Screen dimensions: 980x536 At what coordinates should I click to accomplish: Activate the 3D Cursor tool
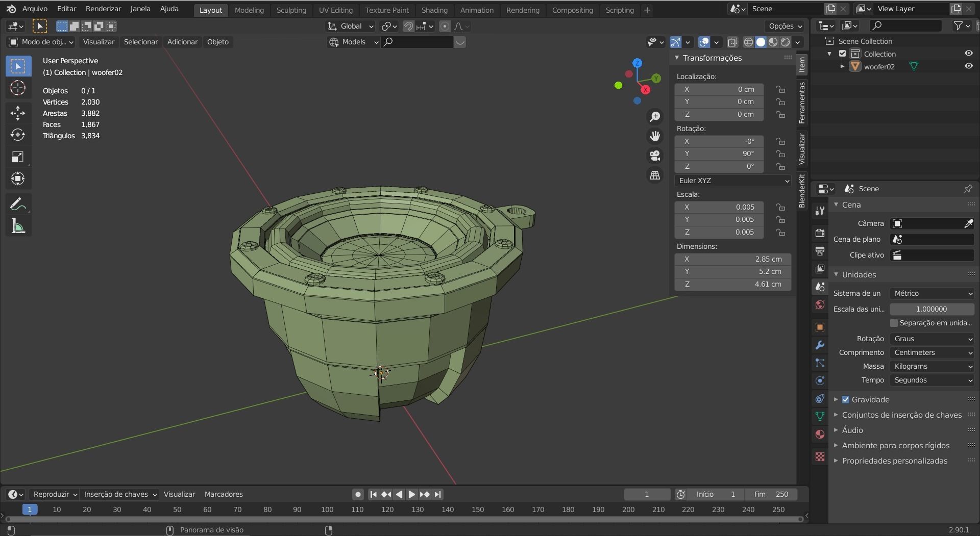click(x=18, y=88)
